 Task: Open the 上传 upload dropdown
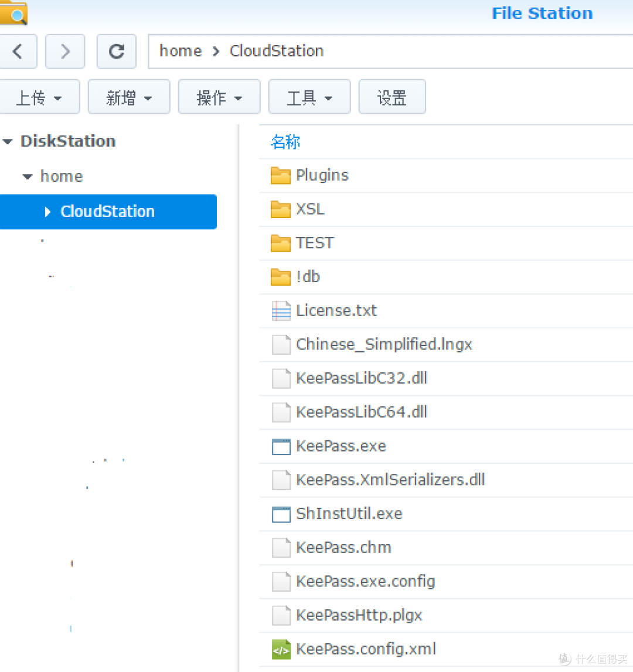39,97
